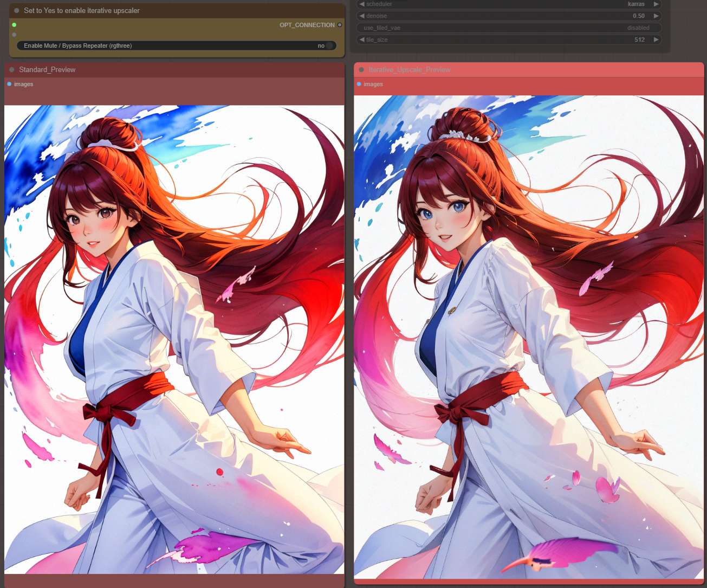707x588 pixels.
Task: Click the images input socket on Iterative_Upscale_Preview
Action: pyautogui.click(x=359, y=84)
